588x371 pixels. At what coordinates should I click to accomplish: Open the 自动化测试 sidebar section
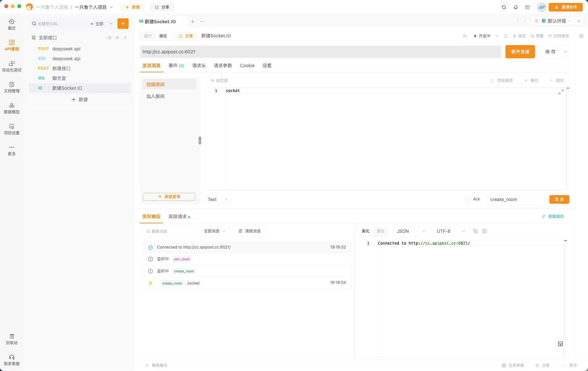(12, 66)
